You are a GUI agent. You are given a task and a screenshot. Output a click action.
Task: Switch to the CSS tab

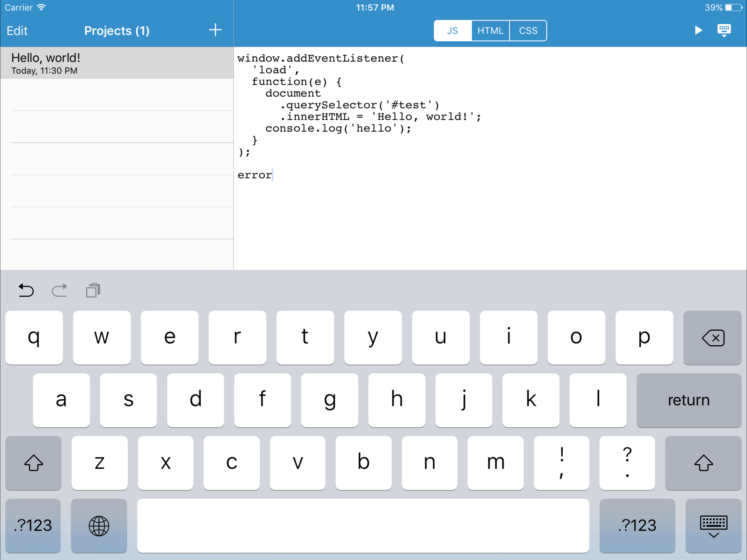528,31
